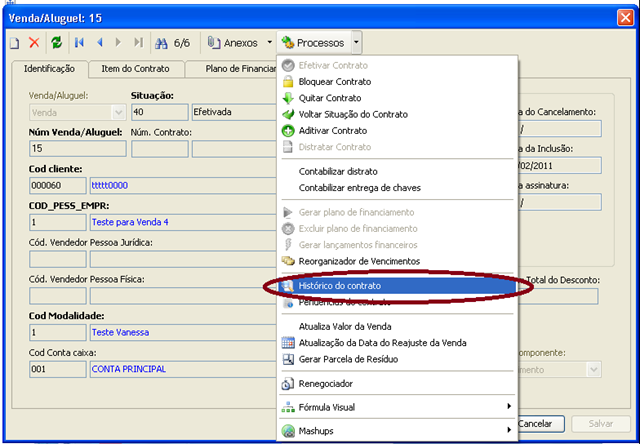The image size is (640, 444).
Task: Click the Efetivada situation description field
Action: pos(235,112)
